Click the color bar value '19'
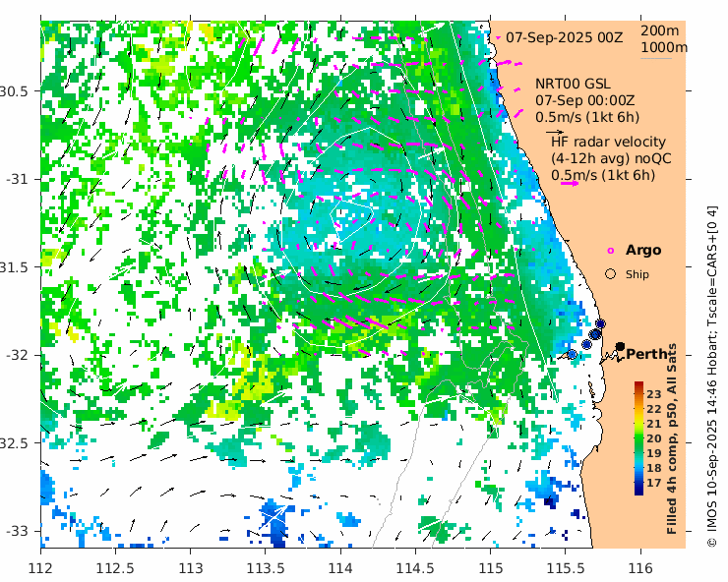This screenshot has width=728, height=582. click(653, 453)
